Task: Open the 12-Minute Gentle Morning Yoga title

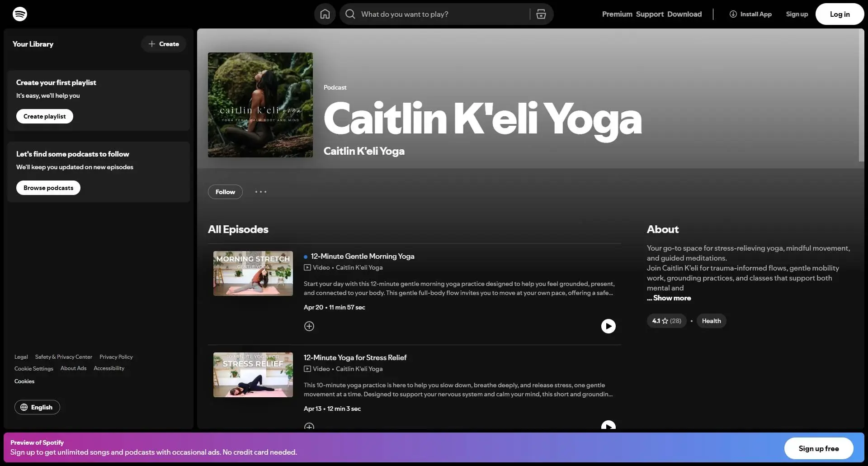Action: click(363, 257)
